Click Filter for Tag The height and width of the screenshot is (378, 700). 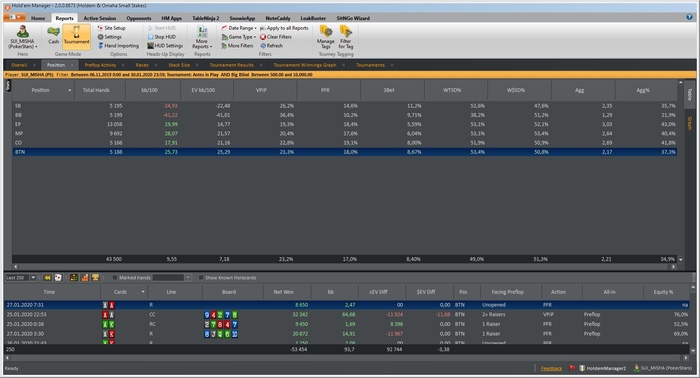[x=346, y=37]
